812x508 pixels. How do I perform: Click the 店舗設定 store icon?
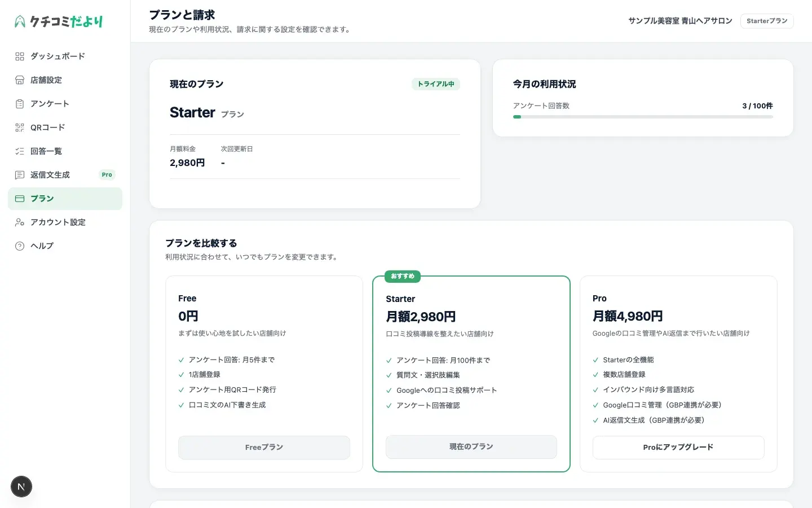(20, 80)
